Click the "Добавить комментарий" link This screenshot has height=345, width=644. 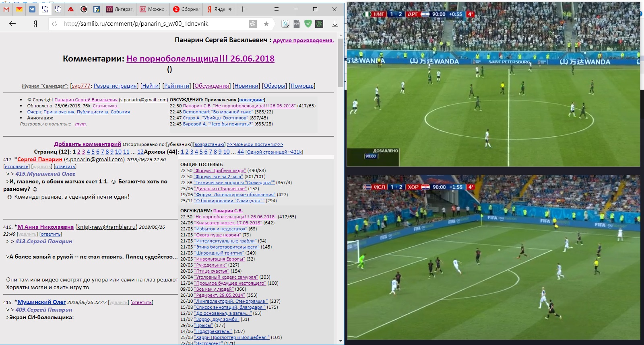pos(87,144)
